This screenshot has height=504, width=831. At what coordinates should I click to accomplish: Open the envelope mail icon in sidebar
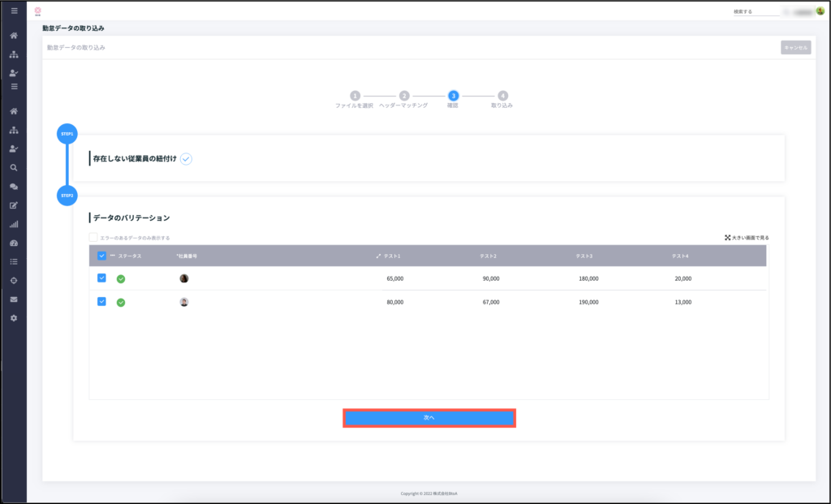pos(14,299)
